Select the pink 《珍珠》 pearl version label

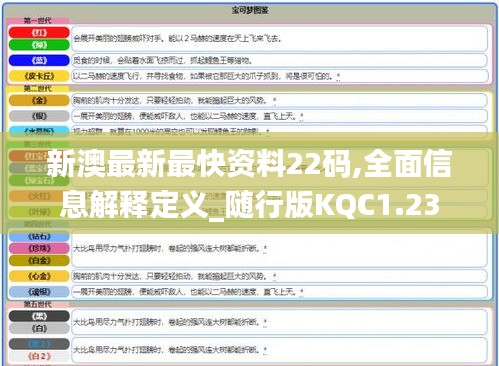tap(39, 248)
